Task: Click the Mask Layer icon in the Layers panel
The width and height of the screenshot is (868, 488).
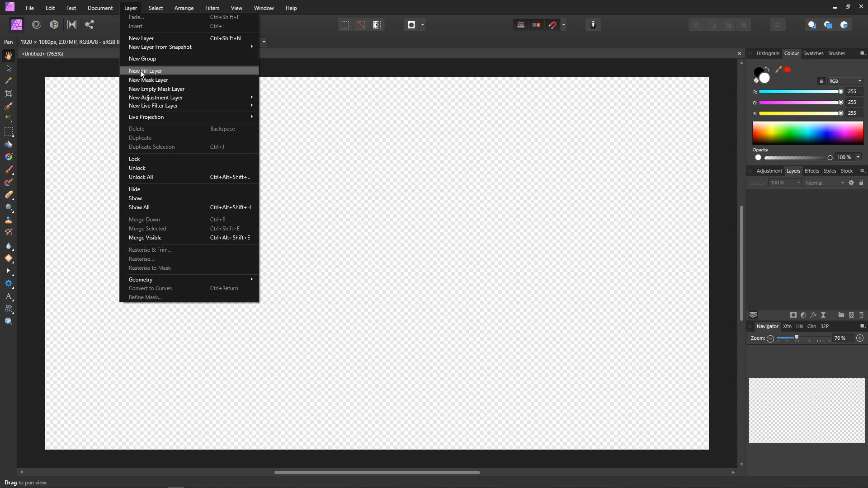Action: coord(793,315)
